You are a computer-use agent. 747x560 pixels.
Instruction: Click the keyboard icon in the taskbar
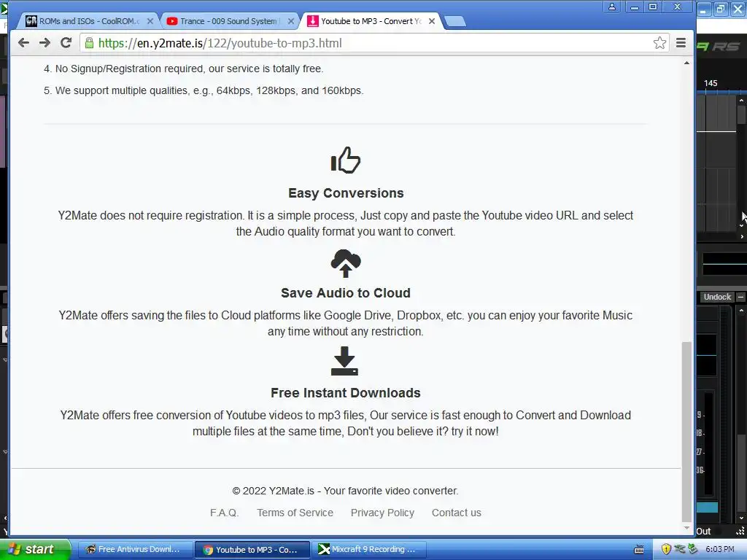(x=639, y=550)
